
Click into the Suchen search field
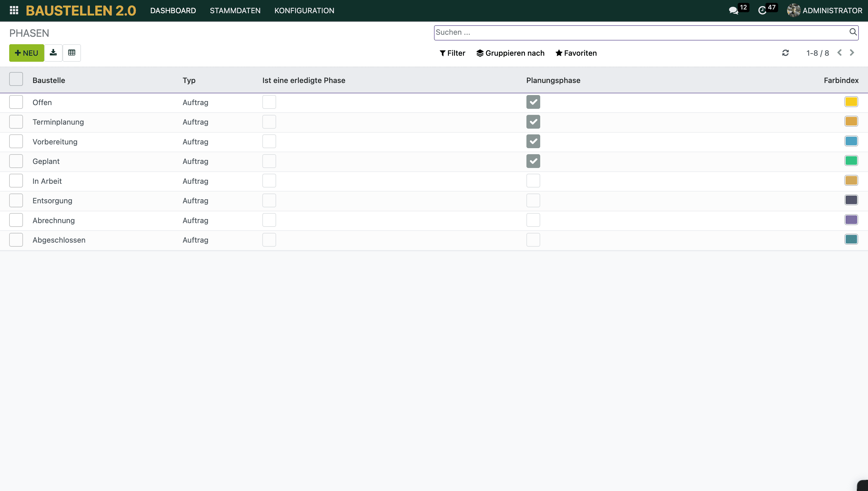[640, 32]
